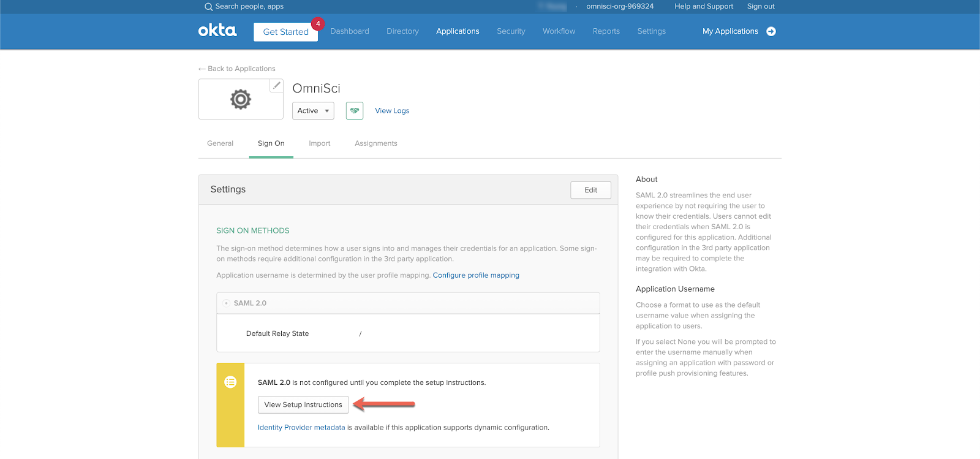Click the Edit settings button
This screenshot has width=980, height=459.
click(x=590, y=190)
